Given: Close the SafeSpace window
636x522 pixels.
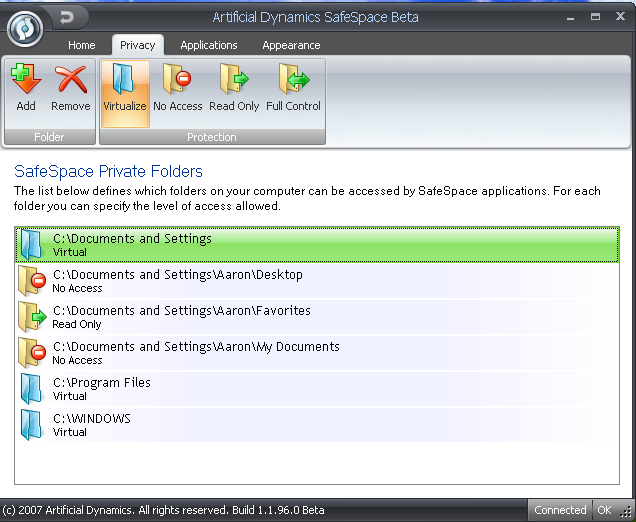Looking at the screenshot, I should (620, 16).
